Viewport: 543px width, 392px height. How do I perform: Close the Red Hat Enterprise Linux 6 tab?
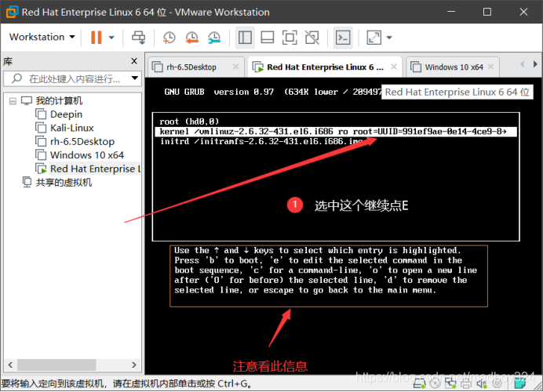(x=394, y=67)
